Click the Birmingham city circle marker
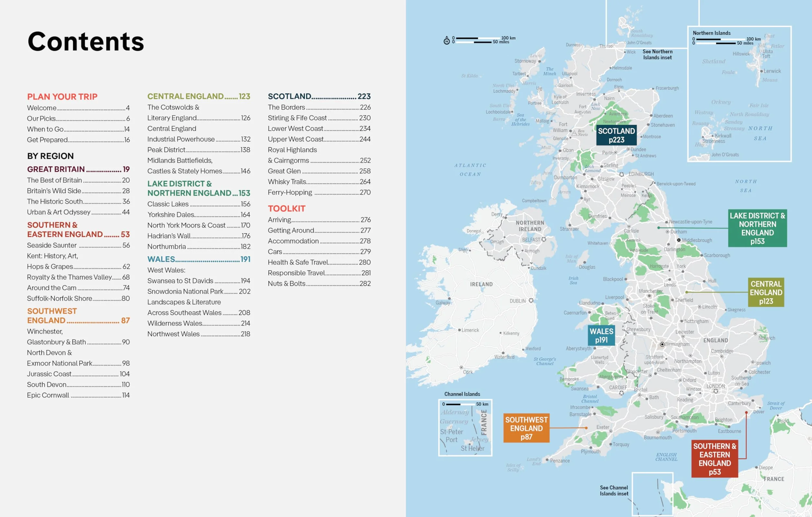Image resolution: width=812 pixels, height=517 pixels. [662, 344]
